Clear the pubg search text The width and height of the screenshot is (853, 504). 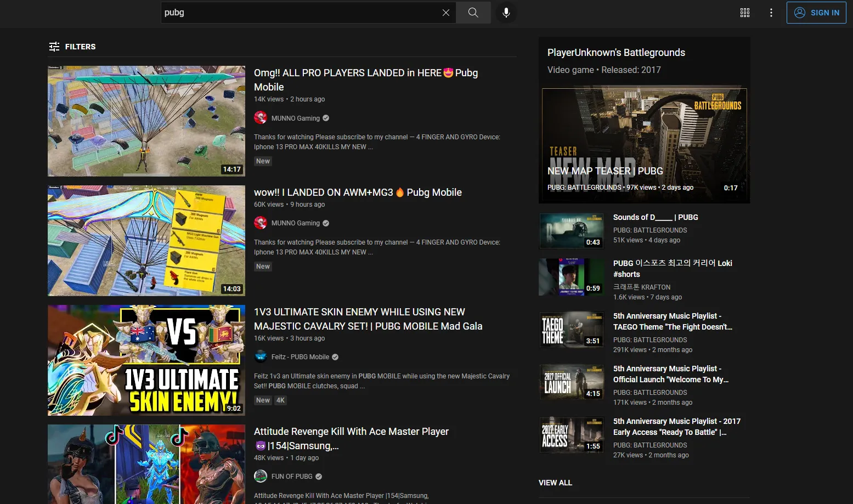point(445,13)
